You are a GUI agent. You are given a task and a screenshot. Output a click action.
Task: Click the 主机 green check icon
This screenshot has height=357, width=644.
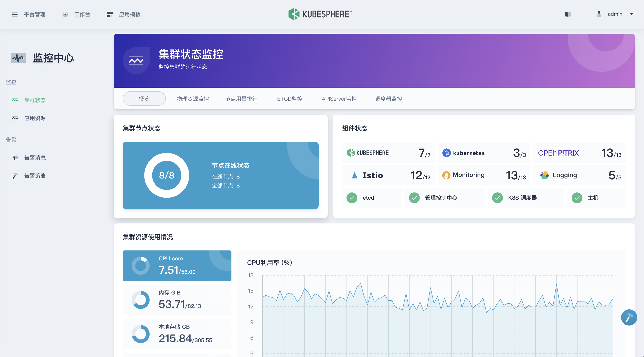click(x=577, y=198)
